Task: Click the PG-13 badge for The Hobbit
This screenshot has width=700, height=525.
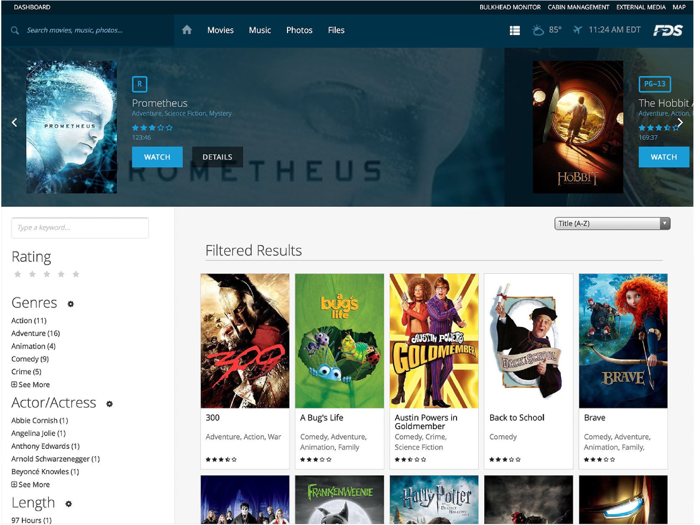Action: coord(655,84)
